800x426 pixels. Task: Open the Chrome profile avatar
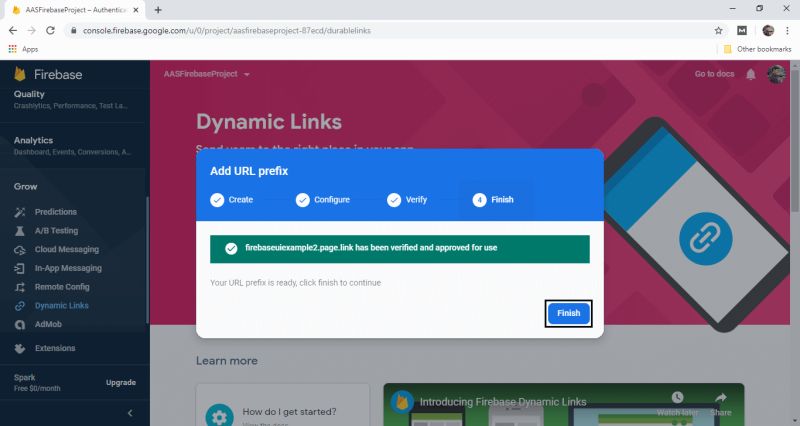click(768, 31)
